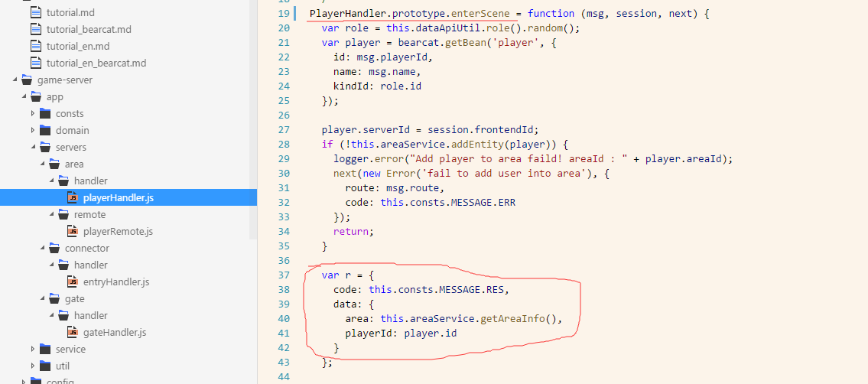The width and height of the screenshot is (868, 384).
Task: Select the connector folder icon
Action: [54, 248]
